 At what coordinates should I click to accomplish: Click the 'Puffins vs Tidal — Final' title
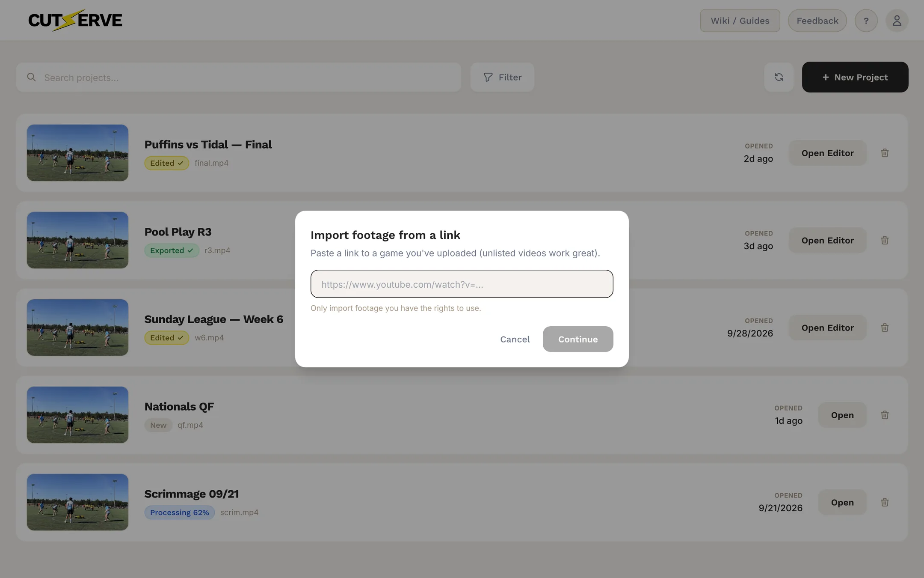tap(208, 145)
